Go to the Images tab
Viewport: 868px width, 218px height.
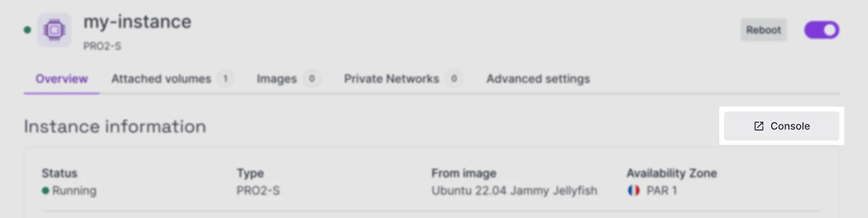(x=277, y=79)
